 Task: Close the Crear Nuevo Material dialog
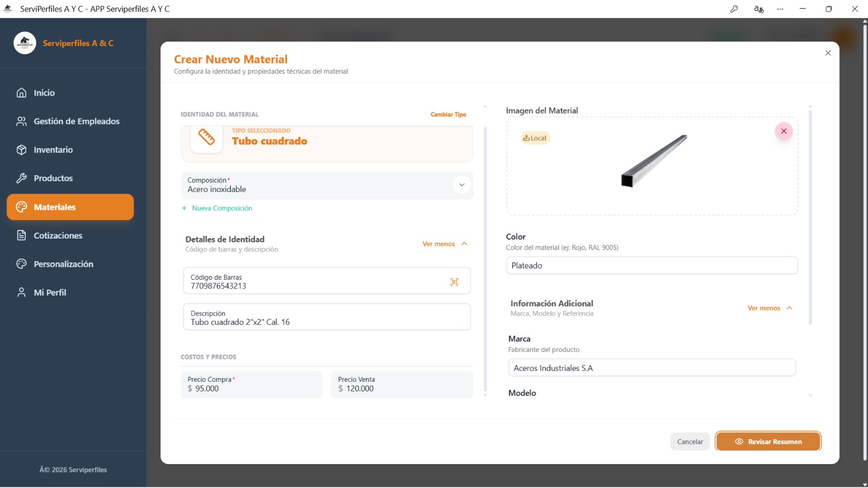pyautogui.click(x=828, y=53)
